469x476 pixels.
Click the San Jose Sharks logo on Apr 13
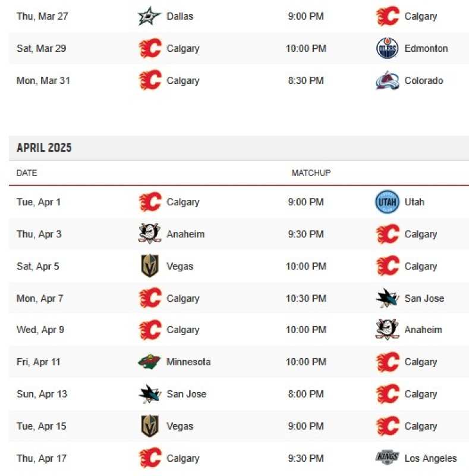(149, 394)
